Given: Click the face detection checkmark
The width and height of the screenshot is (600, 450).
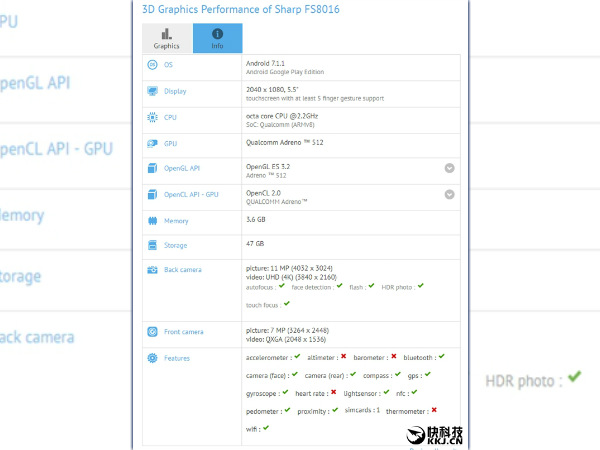Looking at the screenshot, I should (339, 285).
